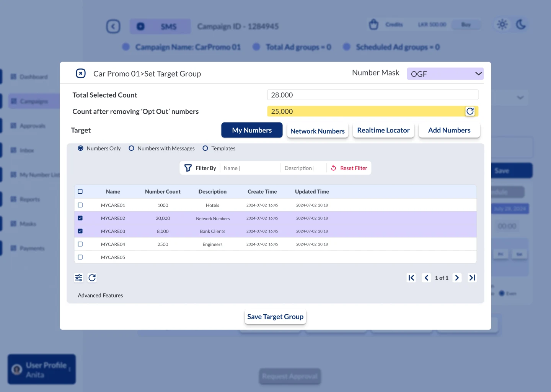Switch to the Network Numbers tab
The height and width of the screenshot is (392, 551).
[x=318, y=131]
